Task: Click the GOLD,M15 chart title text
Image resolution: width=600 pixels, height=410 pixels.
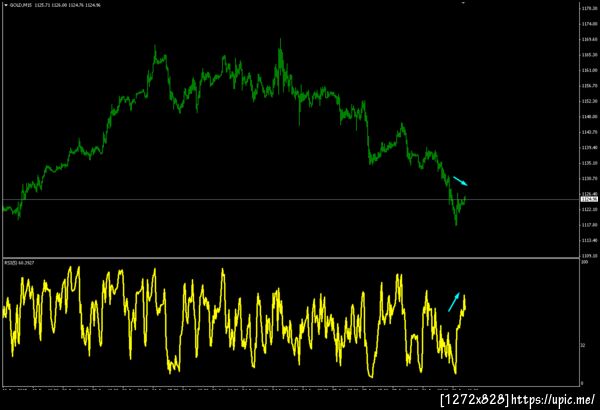Action: [20, 5]
